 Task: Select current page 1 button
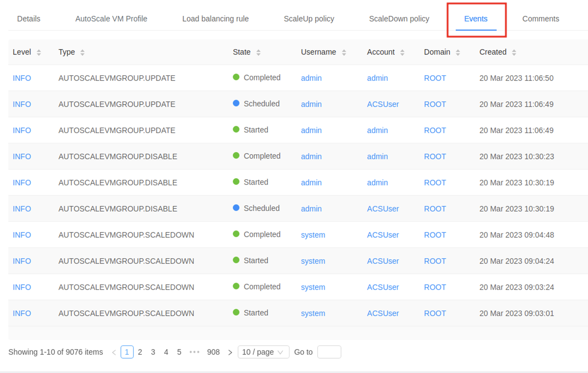(x=127, y=352)
